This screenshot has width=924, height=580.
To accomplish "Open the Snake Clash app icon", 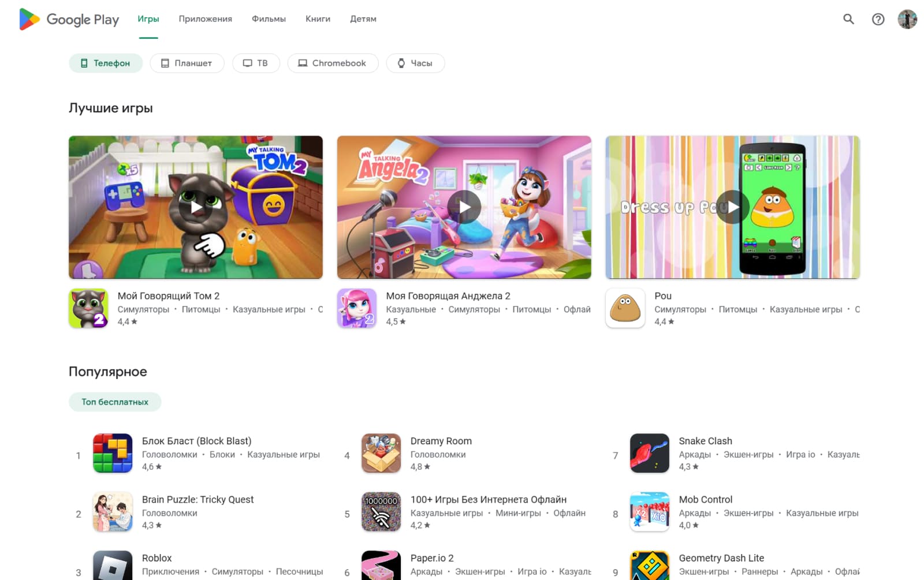I will (649, 454).
